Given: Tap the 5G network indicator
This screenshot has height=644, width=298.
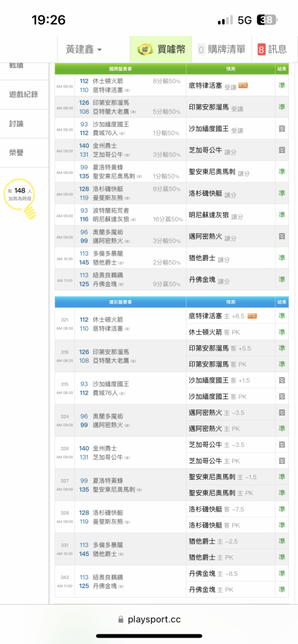Looking at the screenshot, I should click(x=244, y=20).
